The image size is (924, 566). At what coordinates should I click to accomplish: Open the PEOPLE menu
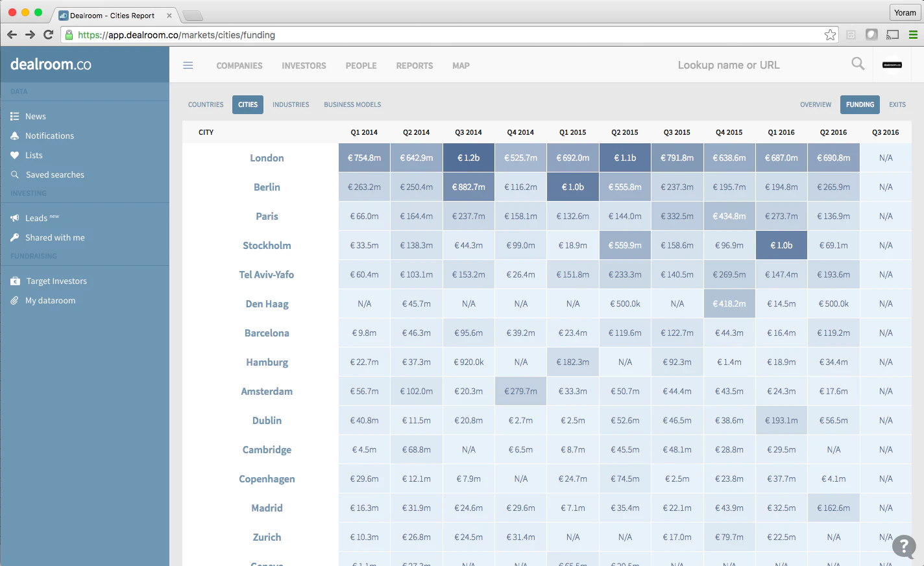(361, 65)
